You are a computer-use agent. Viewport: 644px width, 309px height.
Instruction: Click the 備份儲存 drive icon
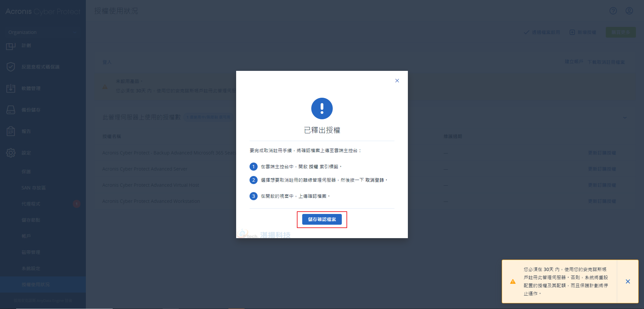coord(11,110)
